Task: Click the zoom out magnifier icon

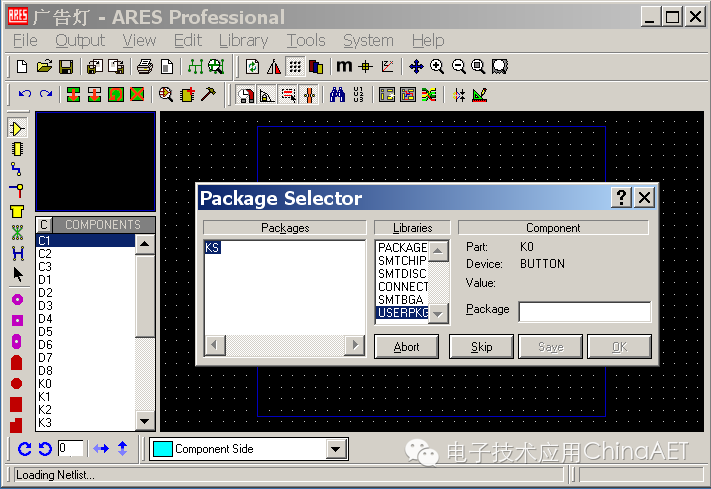Action: [458, 67]
